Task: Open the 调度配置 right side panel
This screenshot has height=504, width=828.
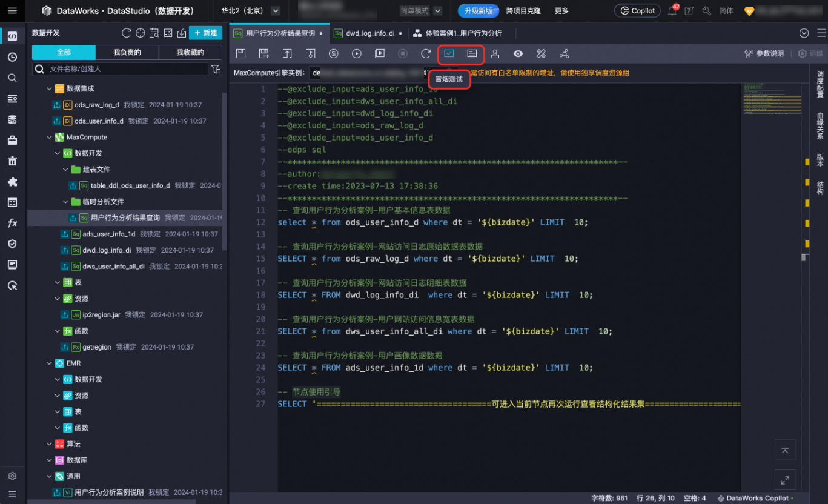Action: (x=820, y=84)
